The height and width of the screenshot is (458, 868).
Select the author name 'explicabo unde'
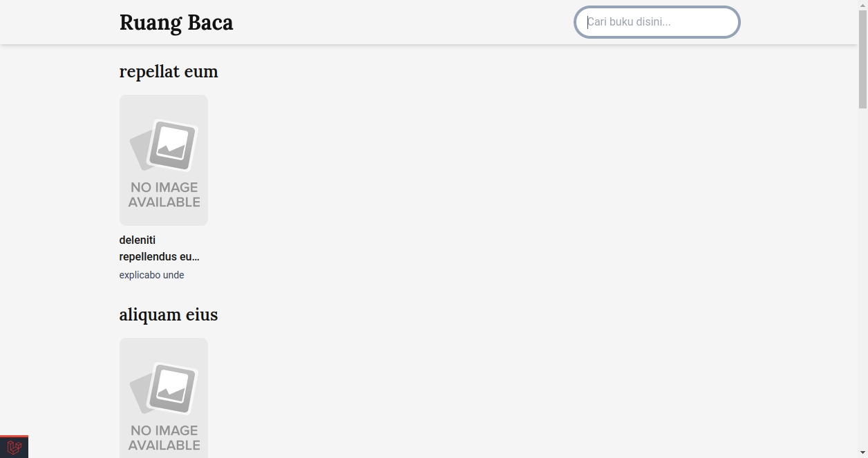(x=152, y=275)
